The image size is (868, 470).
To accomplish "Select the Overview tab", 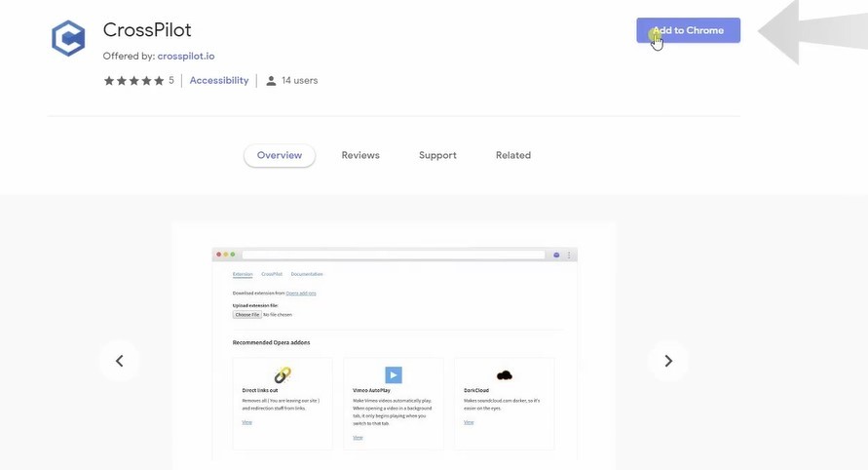I will 280,155.
